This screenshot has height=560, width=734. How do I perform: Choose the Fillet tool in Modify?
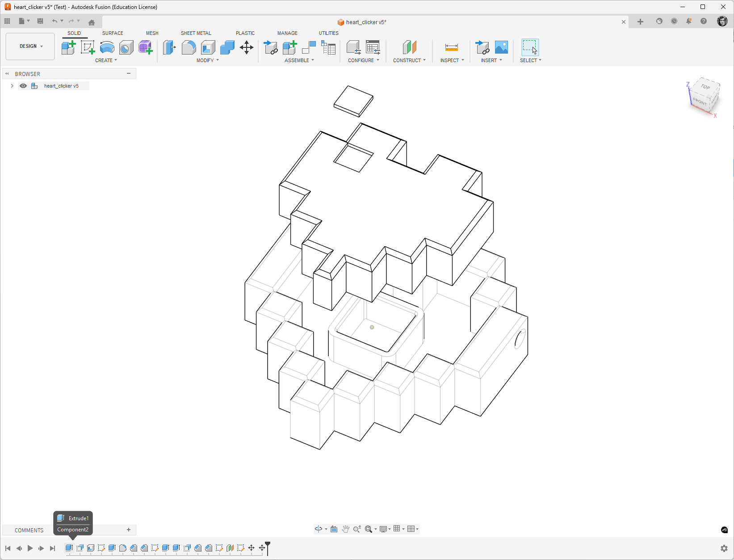(x=189, y=47)
